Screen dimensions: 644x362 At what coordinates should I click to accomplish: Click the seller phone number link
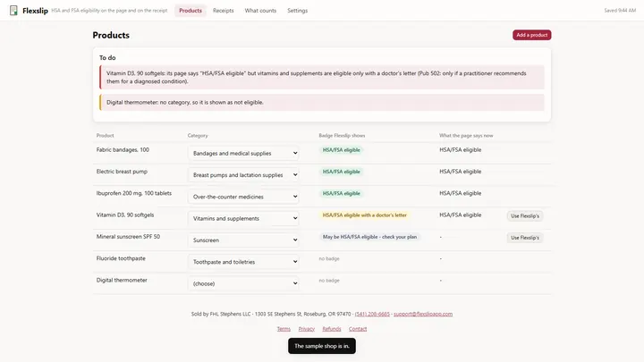click(x=372, y=314)
